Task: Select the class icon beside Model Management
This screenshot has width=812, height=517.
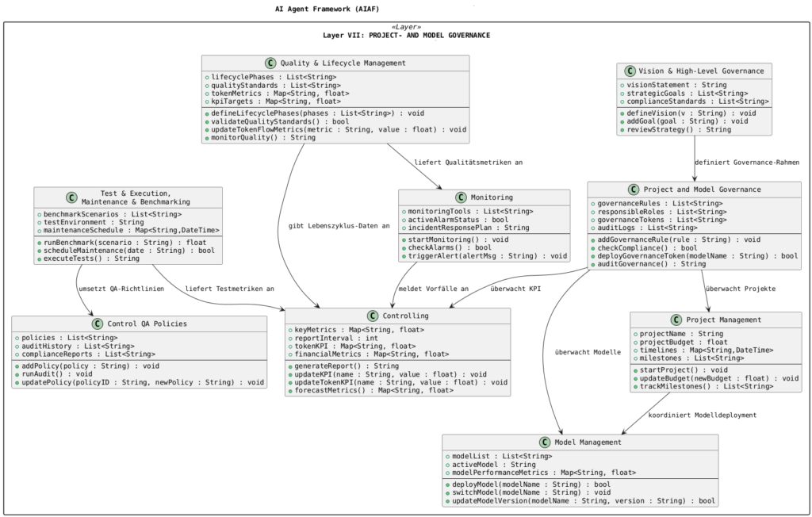Action: [544, 442]
